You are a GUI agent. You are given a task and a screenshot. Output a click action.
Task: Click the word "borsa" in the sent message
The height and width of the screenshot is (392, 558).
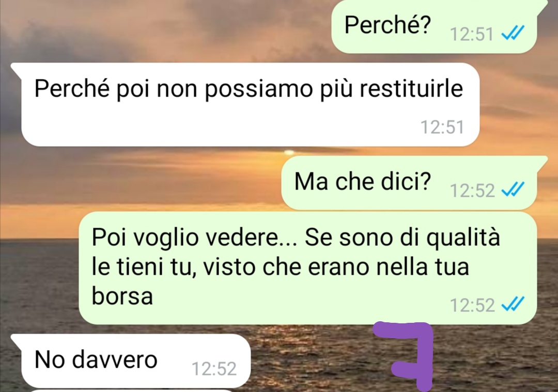point(122,295)
